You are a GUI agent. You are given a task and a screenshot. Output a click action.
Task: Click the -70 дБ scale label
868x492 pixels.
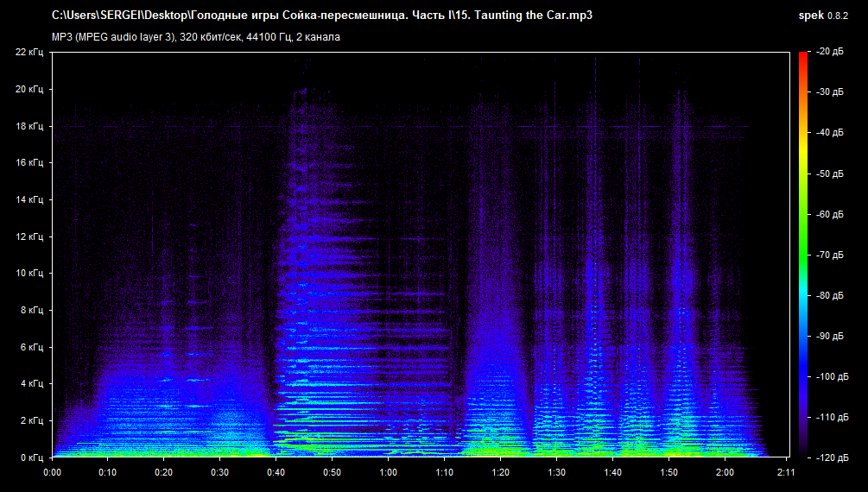tap(830, 255)
